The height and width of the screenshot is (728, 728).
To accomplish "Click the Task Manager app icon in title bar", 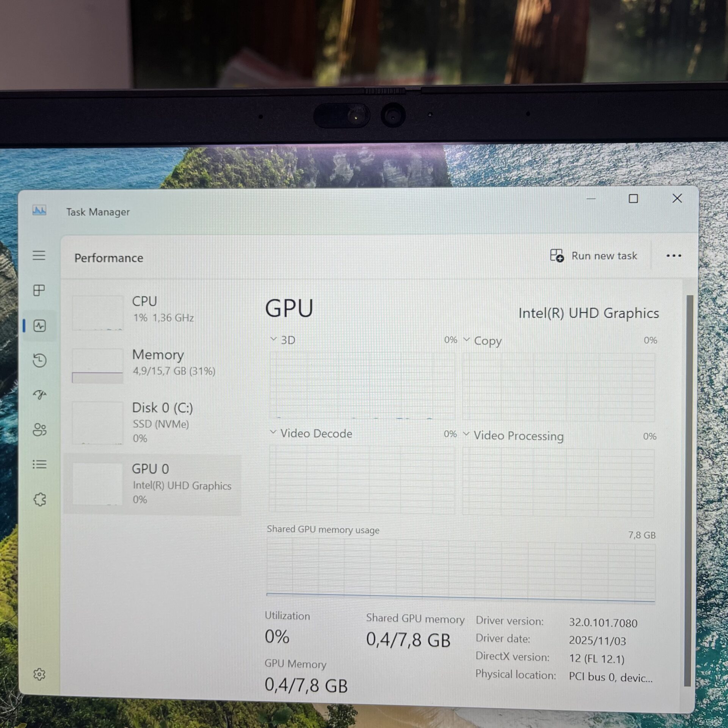I will click(39, 210).
